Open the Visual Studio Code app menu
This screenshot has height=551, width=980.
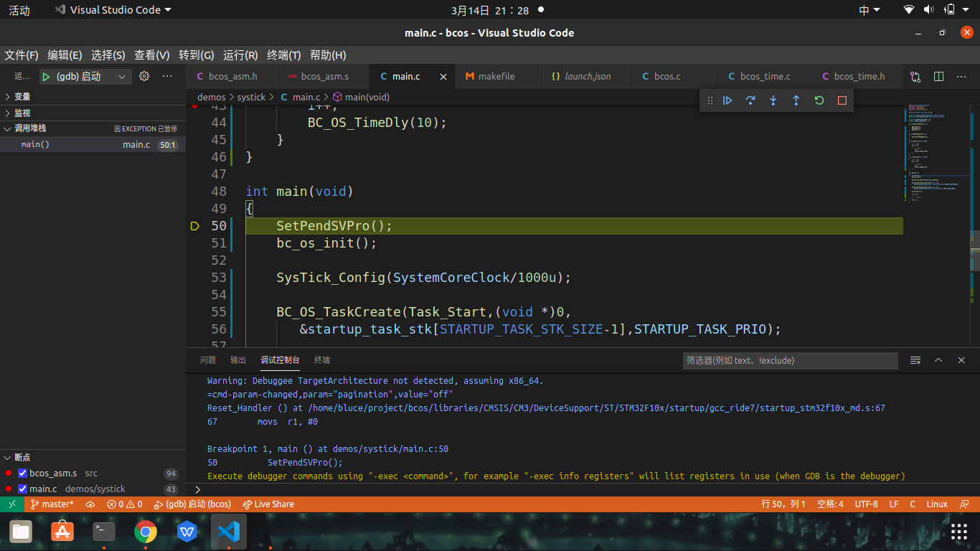pos(113,10)
